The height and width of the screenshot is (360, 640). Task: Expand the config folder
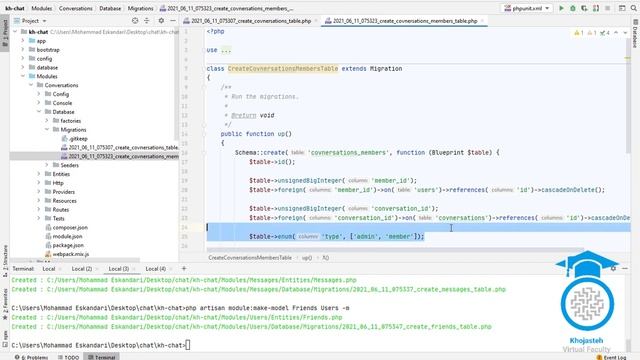point(23,59)
